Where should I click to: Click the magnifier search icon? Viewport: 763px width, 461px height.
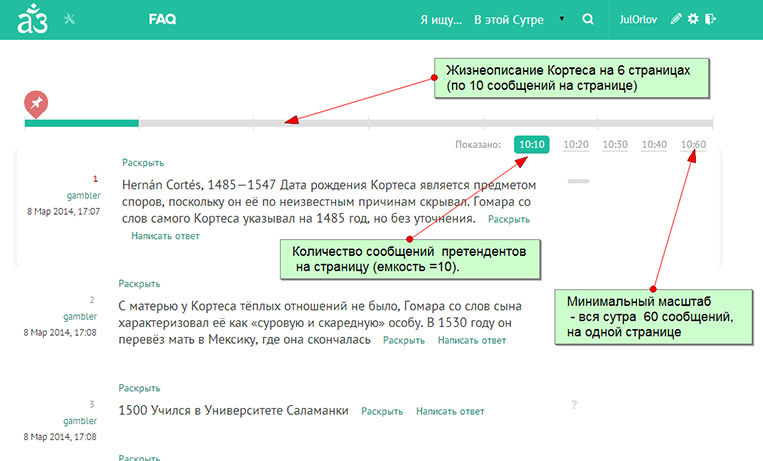[588, 19]
